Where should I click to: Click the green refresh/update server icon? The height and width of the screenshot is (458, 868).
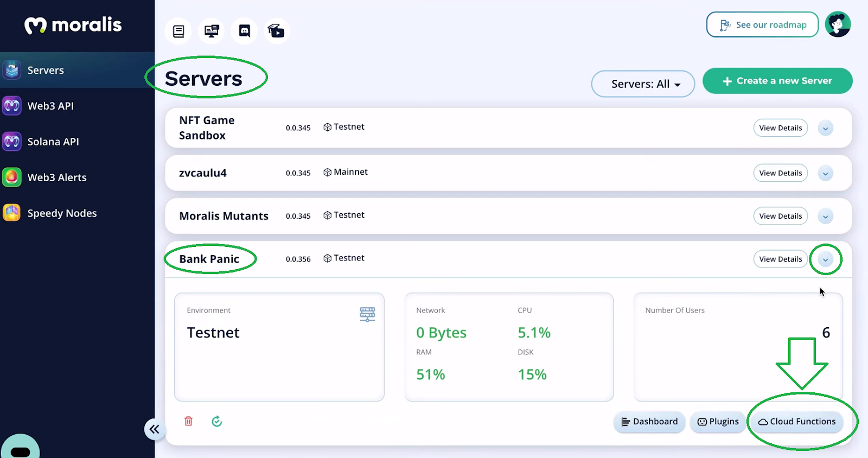(x=217, y=421)
